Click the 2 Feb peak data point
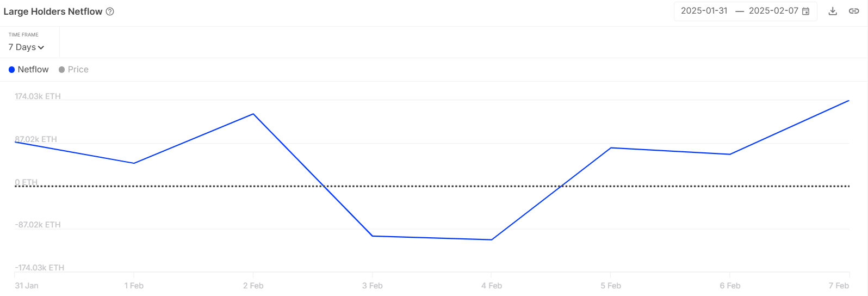 pos(253,114)
